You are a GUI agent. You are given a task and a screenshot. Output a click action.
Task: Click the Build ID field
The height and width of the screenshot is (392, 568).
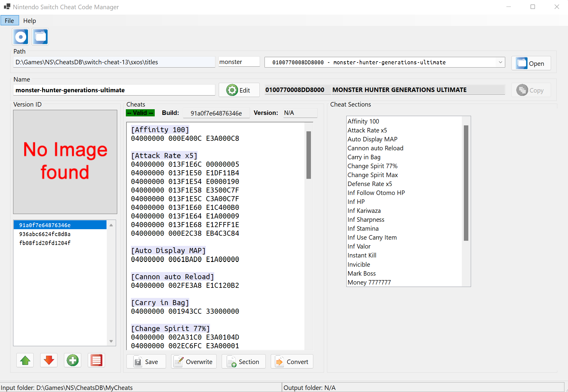click(216, 113)
